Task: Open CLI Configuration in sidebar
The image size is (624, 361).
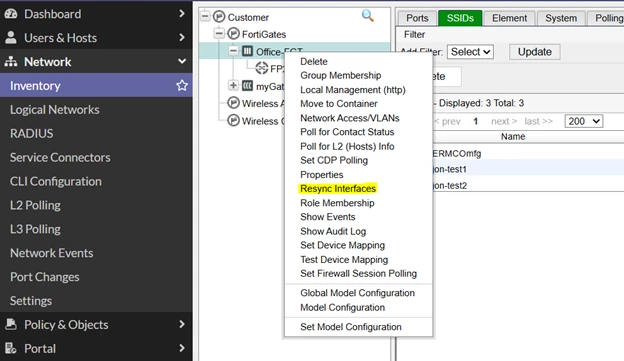Action: coord(56,181)
